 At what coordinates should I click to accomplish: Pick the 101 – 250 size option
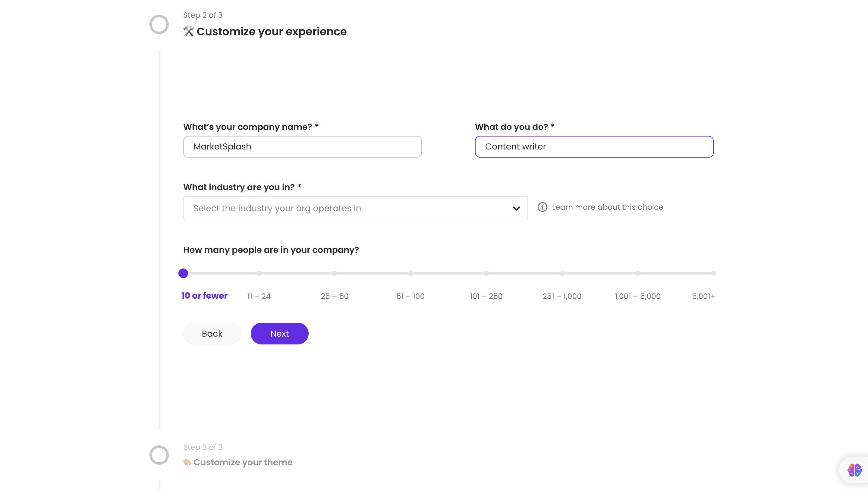(486, 273)
